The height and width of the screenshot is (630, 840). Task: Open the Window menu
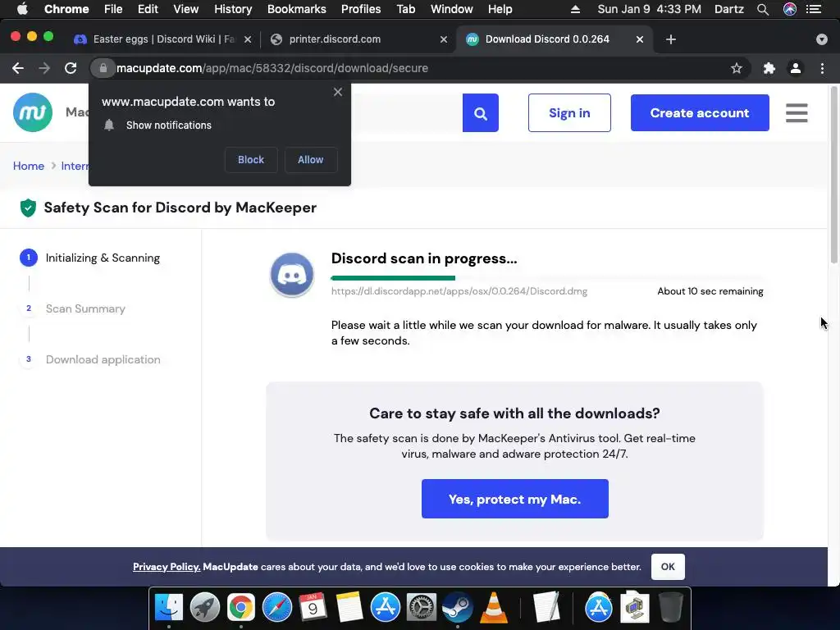pos(452,9)
